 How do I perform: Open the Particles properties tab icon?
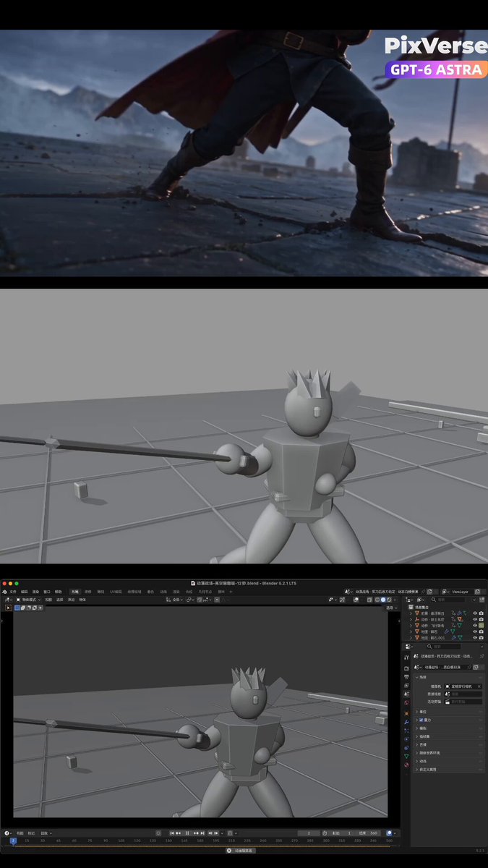coord(406,731)
